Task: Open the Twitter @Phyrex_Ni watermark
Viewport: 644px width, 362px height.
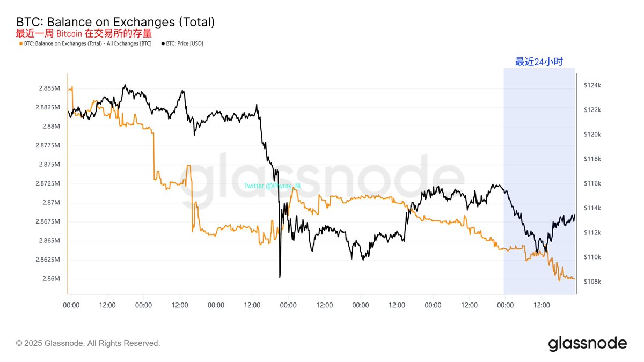Action: pyautogui.click(x=272, y=186)
